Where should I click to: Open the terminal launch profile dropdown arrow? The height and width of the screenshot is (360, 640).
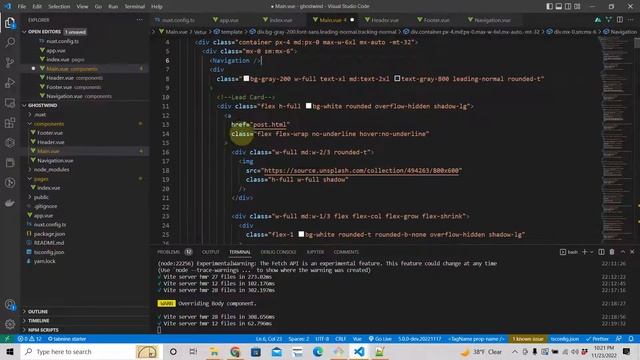click(x=591, y=252)
